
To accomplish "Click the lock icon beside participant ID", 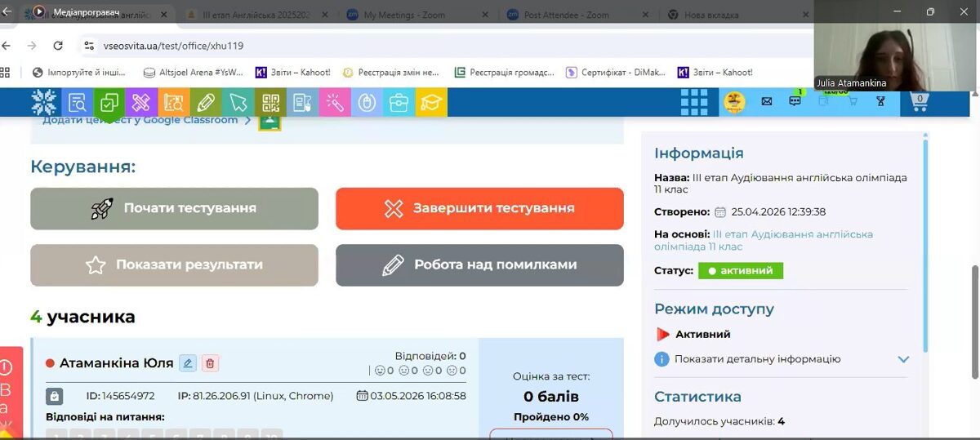I will (x=54, y=396).
